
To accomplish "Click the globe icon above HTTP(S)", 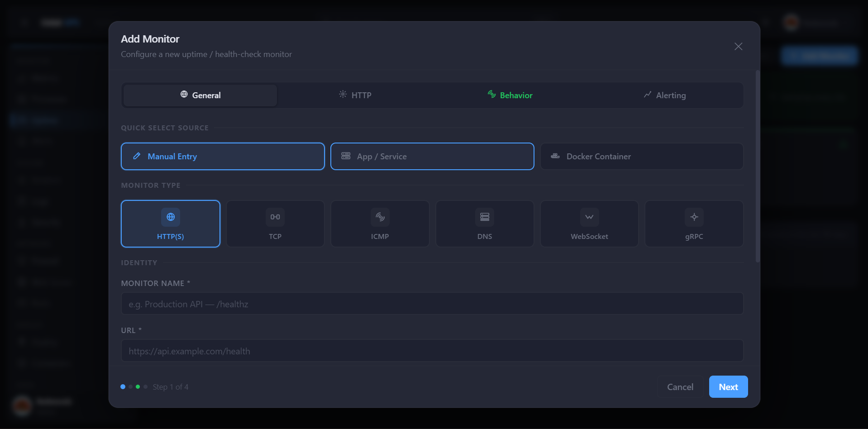I will tap(171, 217).
